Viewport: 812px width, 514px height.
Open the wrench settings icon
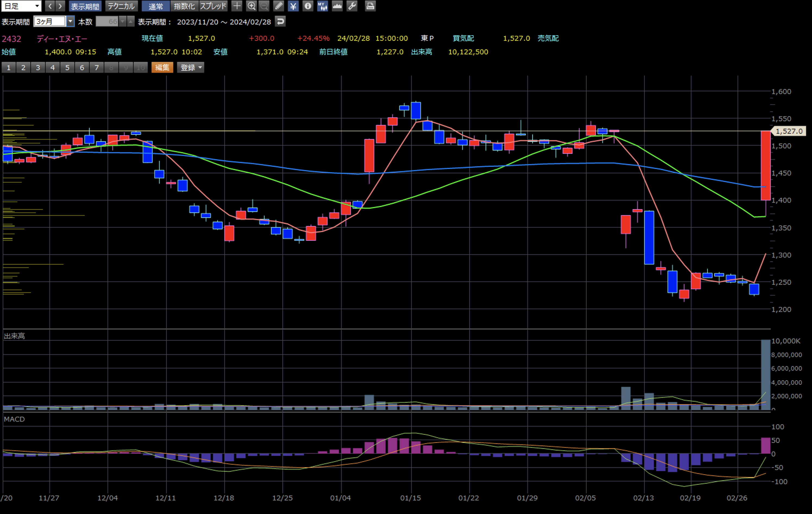pos(352,6)
